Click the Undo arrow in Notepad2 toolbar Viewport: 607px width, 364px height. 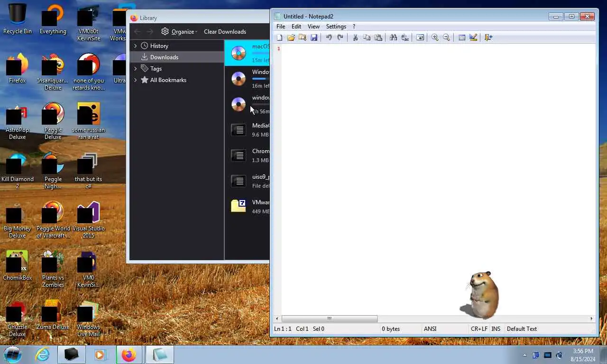click(x=329, y=37)
